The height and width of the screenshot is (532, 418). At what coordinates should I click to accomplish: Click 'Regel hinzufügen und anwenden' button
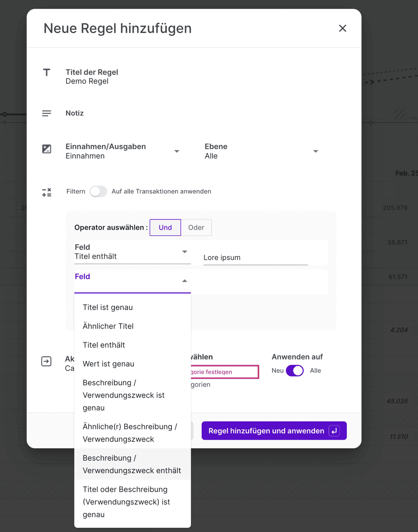266,431
